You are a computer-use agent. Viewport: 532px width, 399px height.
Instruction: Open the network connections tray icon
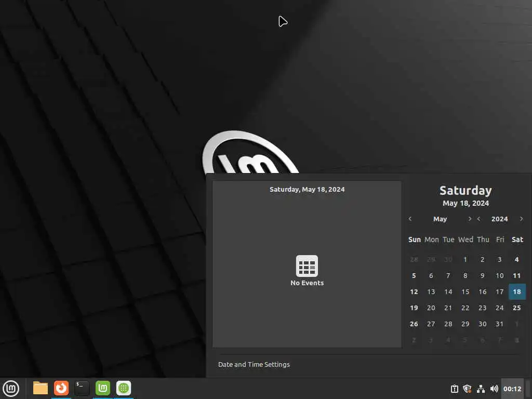pyautogui.click(x=481, y=389)
